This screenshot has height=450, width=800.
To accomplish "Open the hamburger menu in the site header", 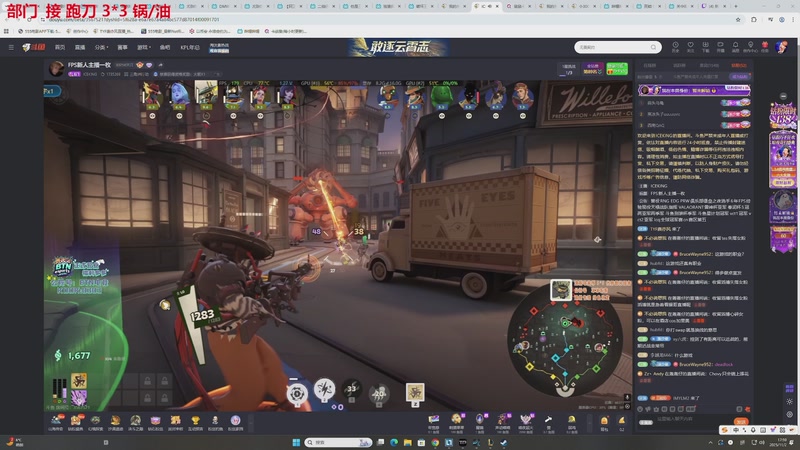I will click(x=11, y=47).
